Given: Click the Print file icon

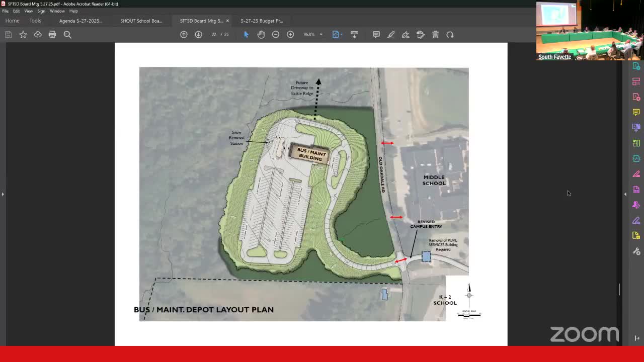Looking at the screenshot, I should (52, 34).
